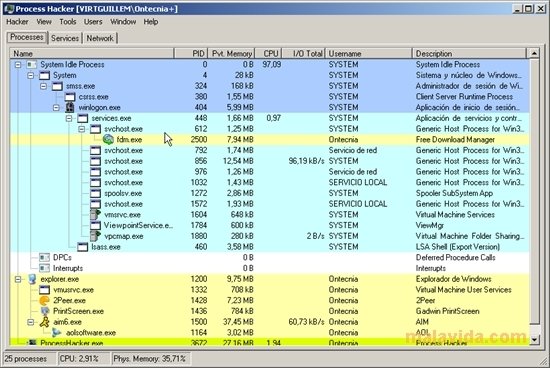
Task: Sort by the Username column header
Action: point(368,54)
